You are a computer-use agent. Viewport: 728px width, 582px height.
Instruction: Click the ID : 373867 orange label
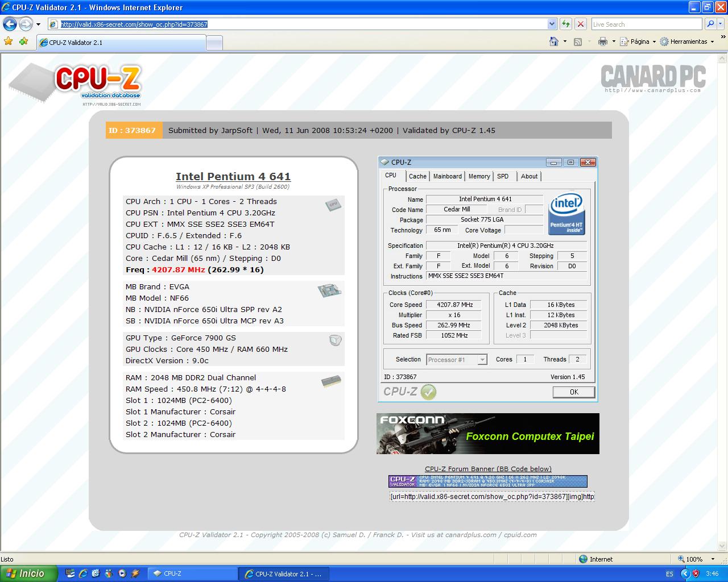134,130
